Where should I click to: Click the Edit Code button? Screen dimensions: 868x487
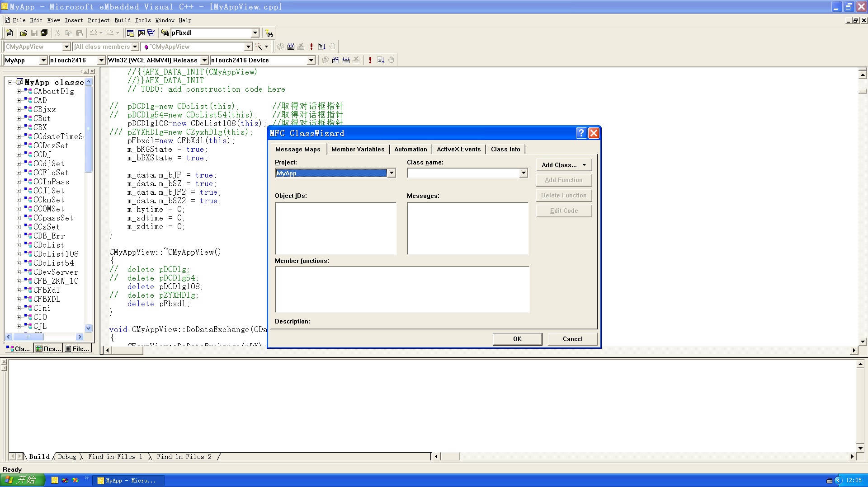[x=564, y=211]
